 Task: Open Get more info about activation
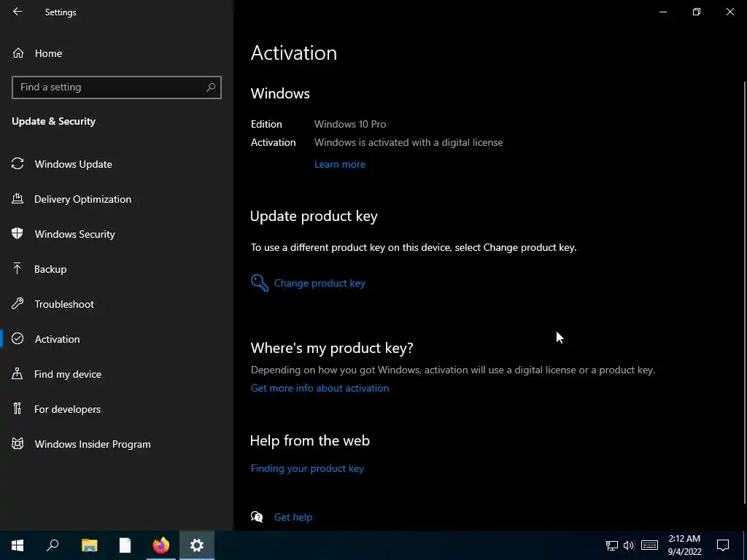click(x=320, y=388)
